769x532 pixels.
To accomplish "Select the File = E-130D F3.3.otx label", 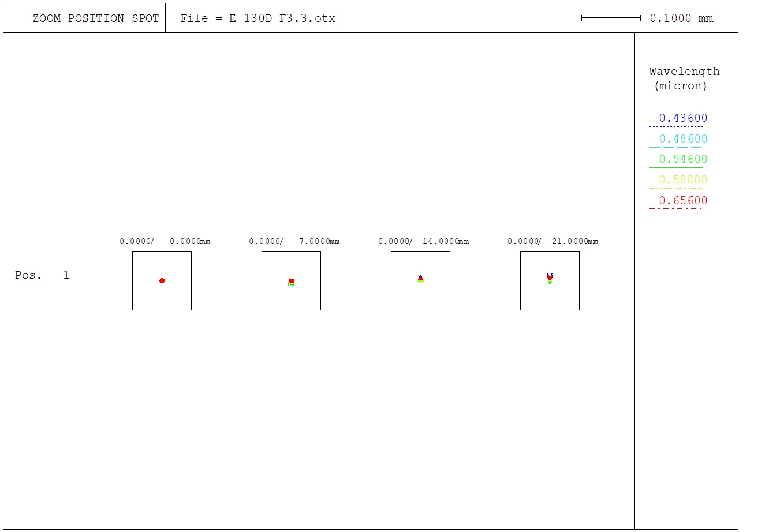I will (x=257, y=18).
